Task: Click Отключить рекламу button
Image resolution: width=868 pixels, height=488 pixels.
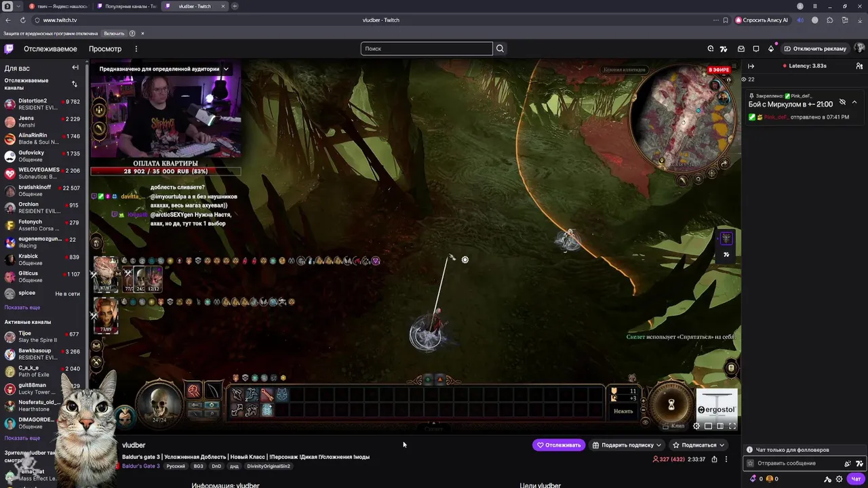Action: tap(814, 49)
